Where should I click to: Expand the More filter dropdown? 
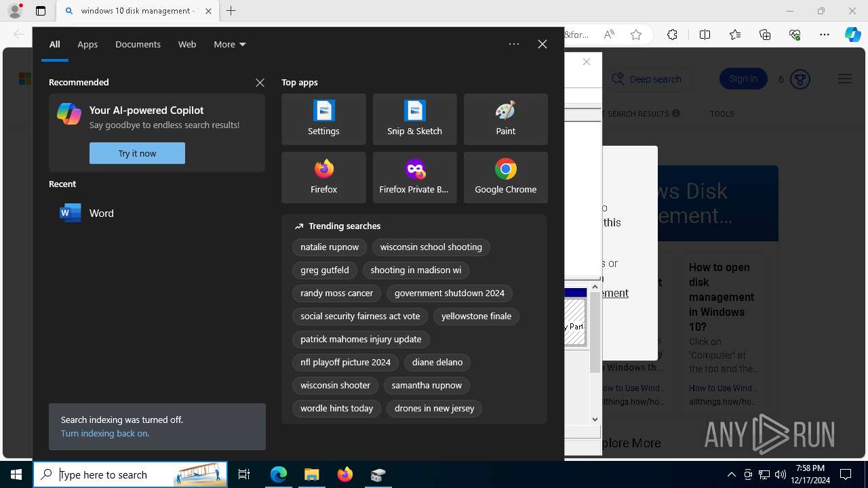tap(230, 44)
